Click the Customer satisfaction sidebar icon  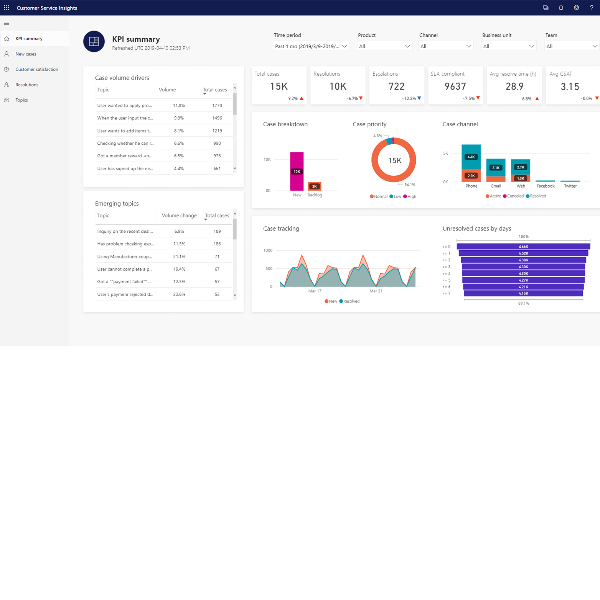[x=6, y=69]
